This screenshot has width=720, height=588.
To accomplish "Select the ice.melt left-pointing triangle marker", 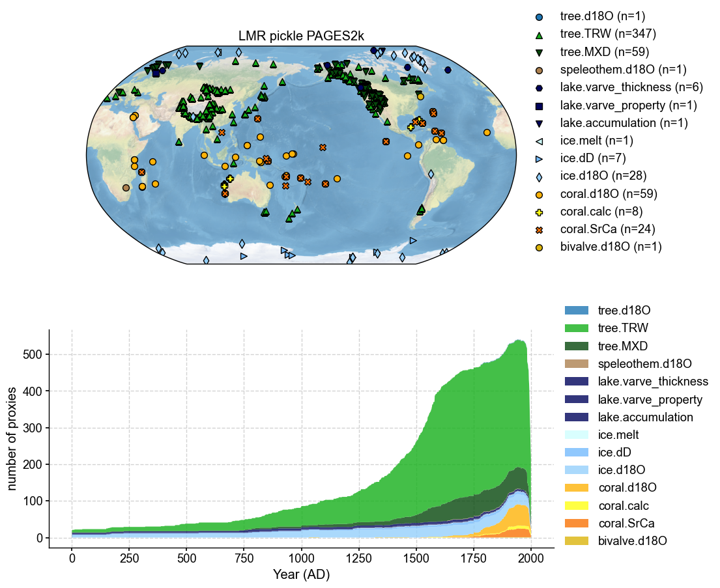I will [x=538, y=141].
